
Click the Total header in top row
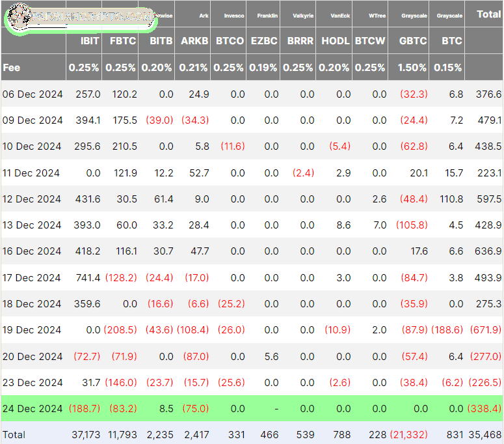(488, 14)
